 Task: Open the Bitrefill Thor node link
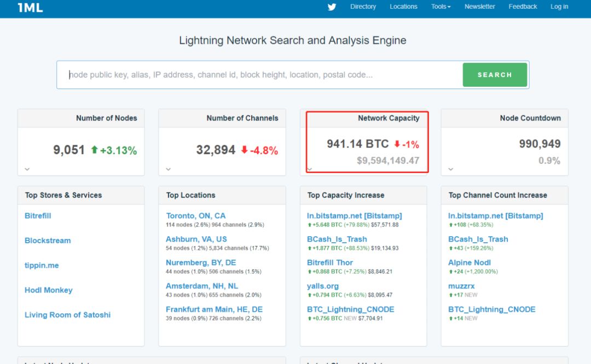[330, 262]
